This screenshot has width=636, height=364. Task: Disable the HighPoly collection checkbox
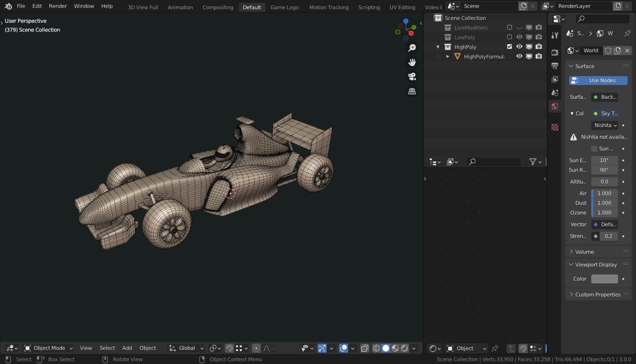(510, 47)
